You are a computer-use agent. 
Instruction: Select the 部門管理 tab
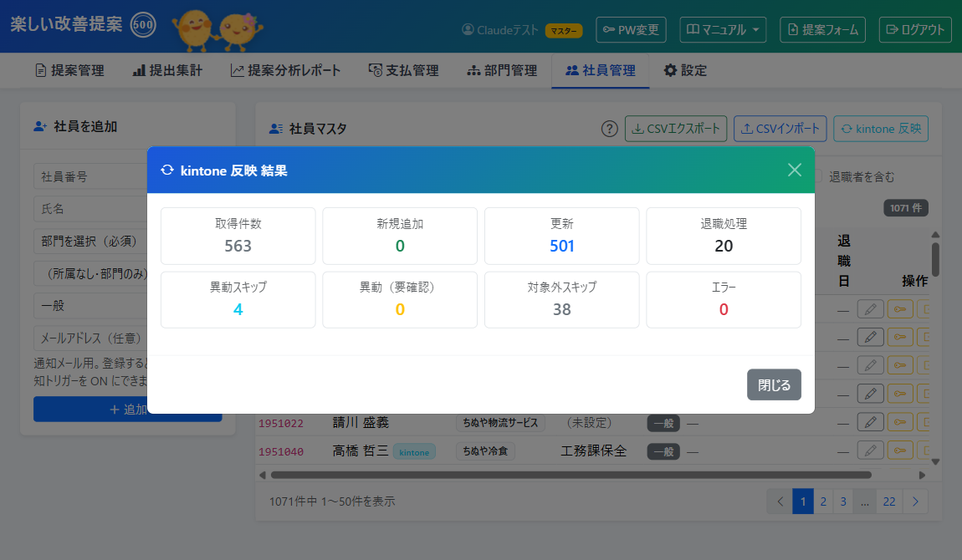[502, 70]
